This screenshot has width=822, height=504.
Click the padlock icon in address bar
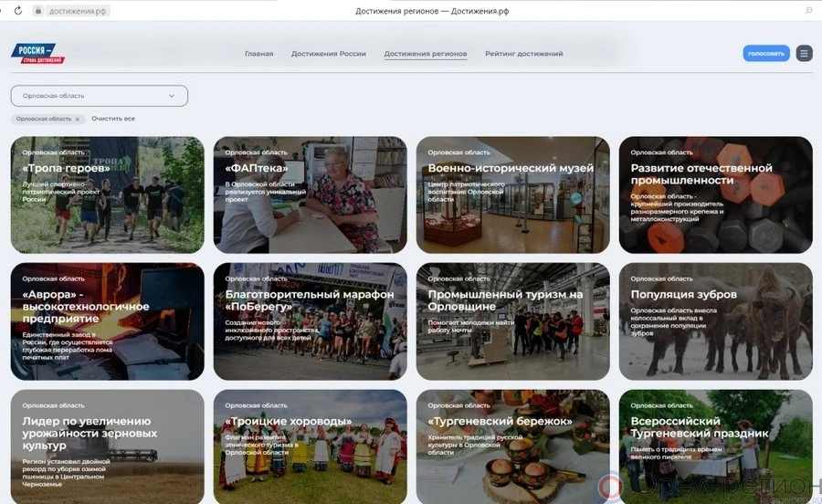[x=38, y=10]
